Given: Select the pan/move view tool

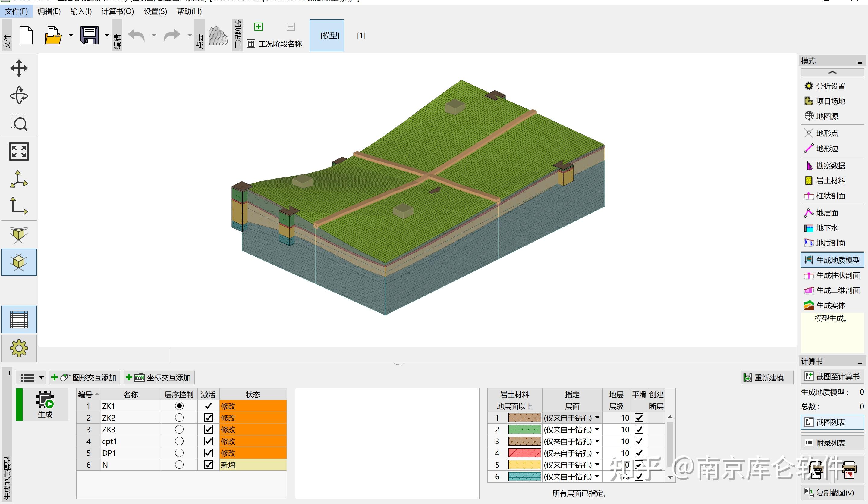Looking at the screenshot, I should click(x=19, y=68).
